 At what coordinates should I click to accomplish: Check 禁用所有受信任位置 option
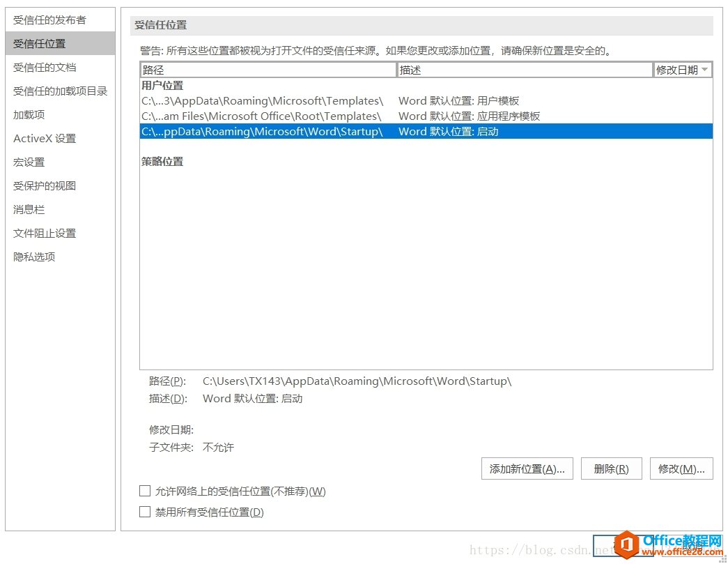(x=144, y=512)
